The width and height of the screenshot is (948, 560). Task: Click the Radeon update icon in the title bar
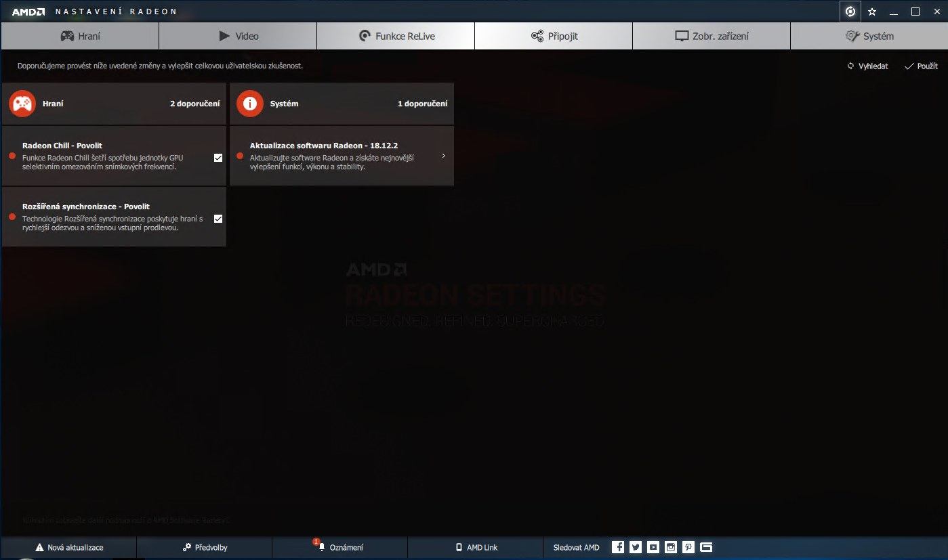[x=850, y=12]
